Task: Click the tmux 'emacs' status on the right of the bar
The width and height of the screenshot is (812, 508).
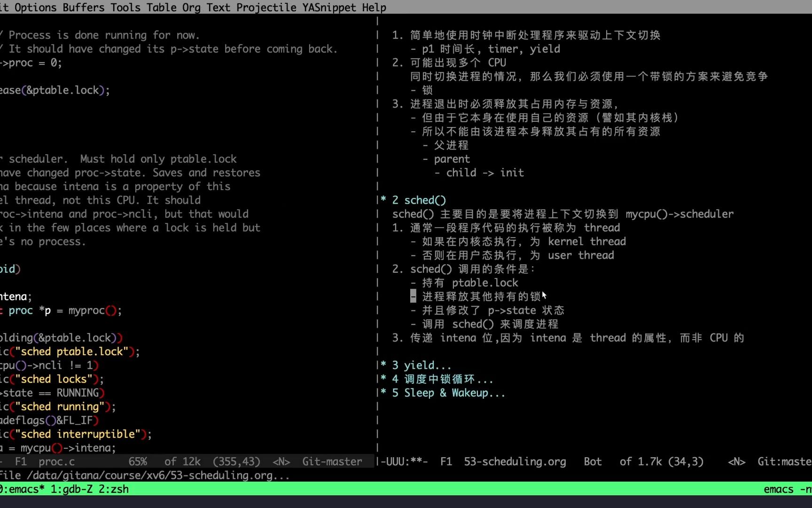Action: 778,489
